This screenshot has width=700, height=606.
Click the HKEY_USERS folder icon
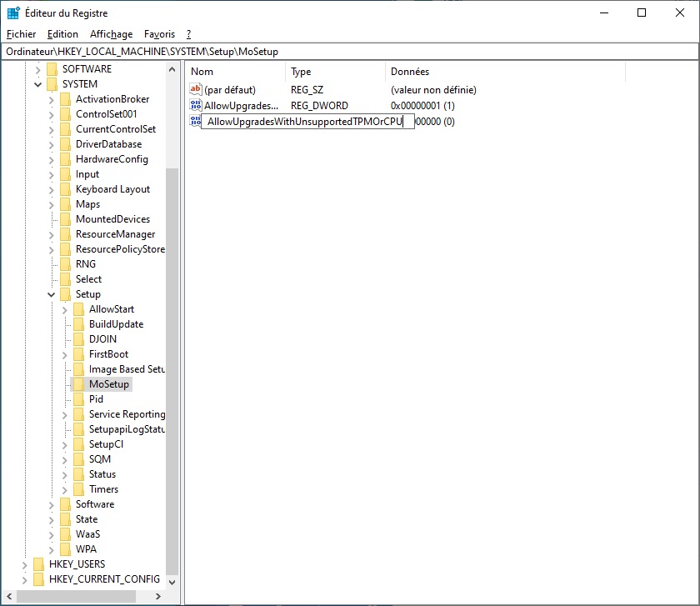tap(39, 564)
